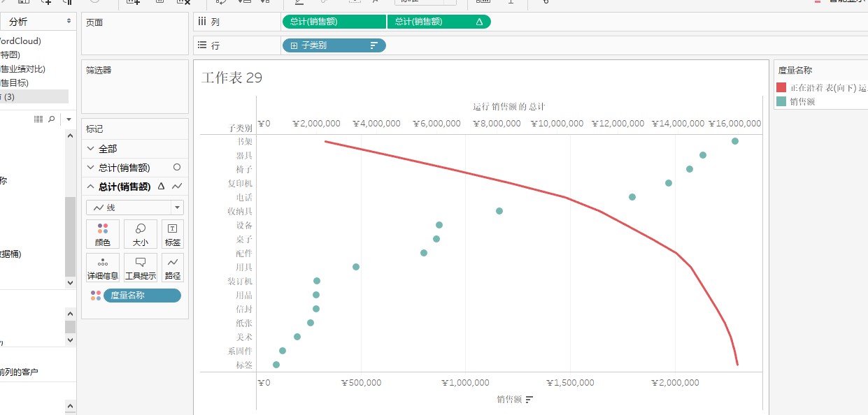Select the first 总计(销售额) pill on columns

click(x=334, y=22)
